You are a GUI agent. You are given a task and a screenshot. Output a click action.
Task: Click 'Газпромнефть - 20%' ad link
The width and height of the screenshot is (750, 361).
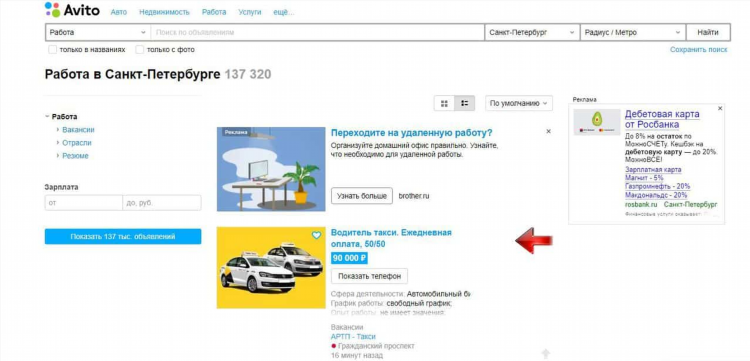(x=658, y=186)
